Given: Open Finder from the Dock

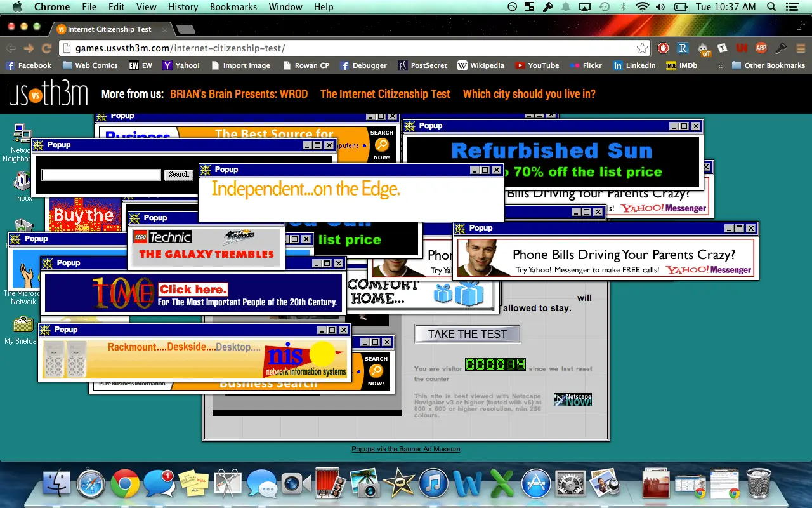Looking at the screenshot, I should pyautogui.click(x=56, y=484).
